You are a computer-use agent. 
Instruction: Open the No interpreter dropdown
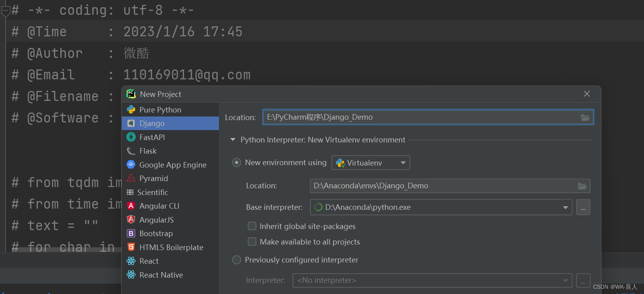point(432,280)
